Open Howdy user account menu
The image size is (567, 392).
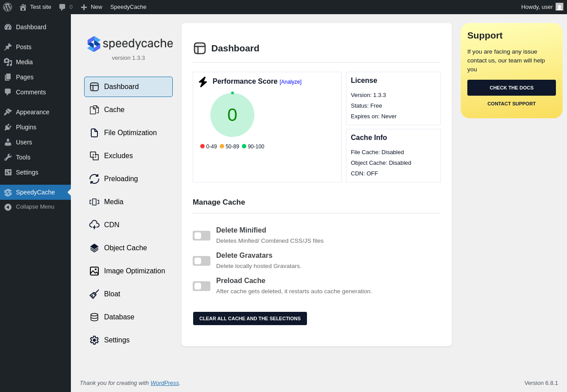pos(541,7)
